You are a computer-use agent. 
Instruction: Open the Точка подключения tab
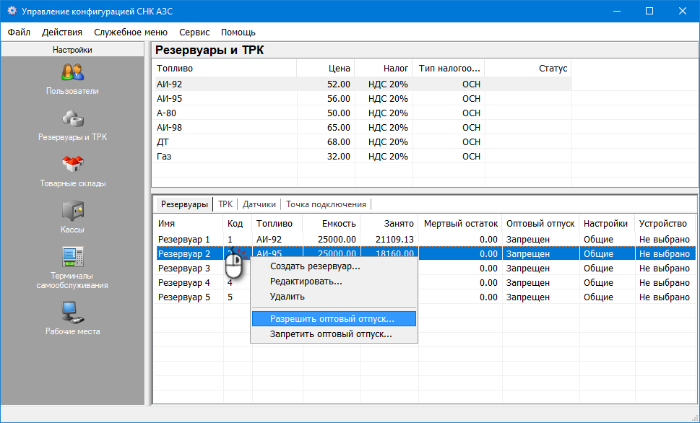(x=326, y=203)
